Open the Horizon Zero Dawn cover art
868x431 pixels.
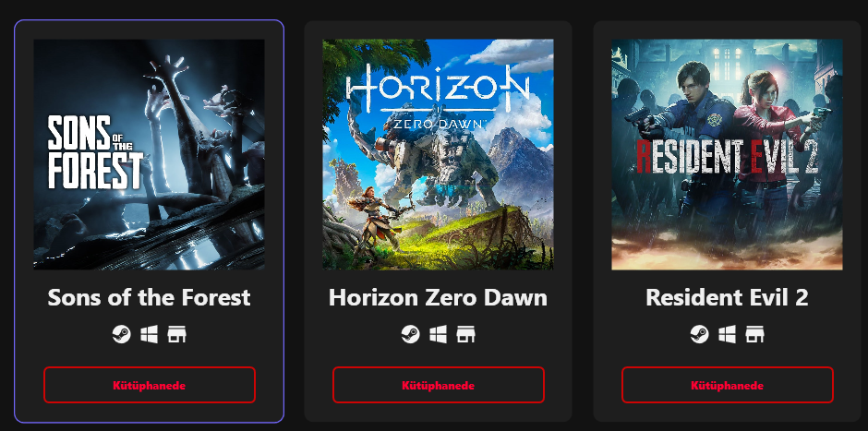click(438, 154)
